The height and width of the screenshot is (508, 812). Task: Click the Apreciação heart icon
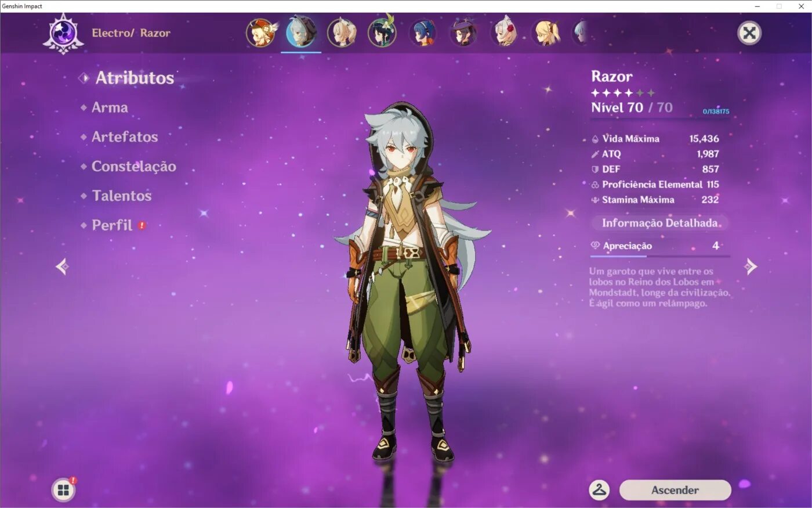(x=595, y=246)
